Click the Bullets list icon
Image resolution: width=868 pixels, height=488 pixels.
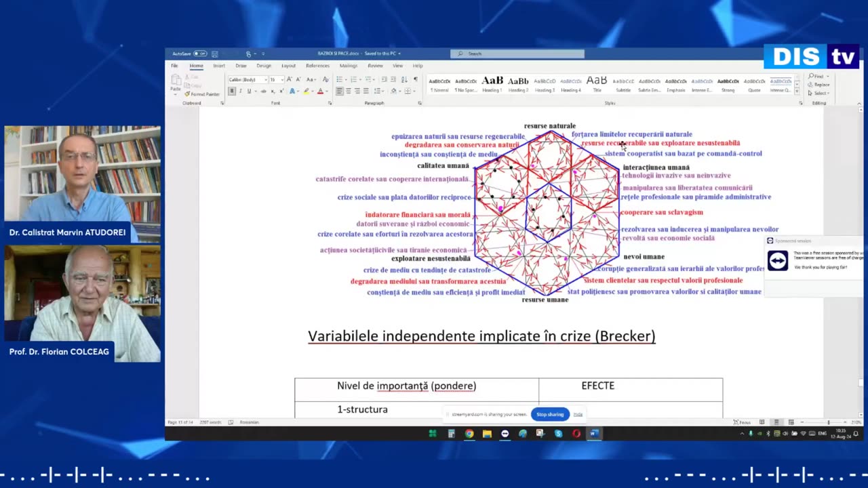tap(340, 79)
